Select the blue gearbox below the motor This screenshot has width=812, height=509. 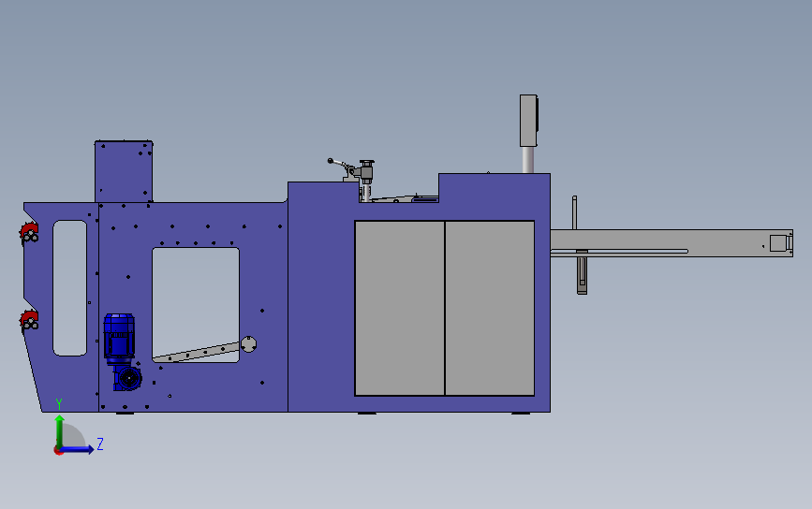point(126,377)
